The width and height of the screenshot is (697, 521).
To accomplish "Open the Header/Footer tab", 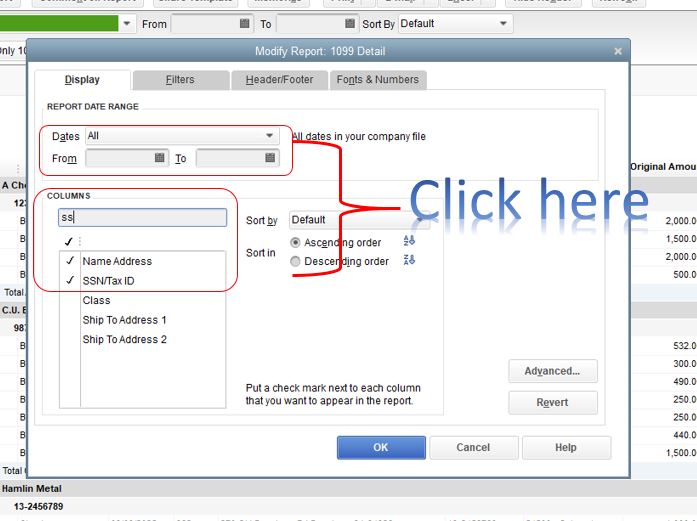I will pyautogui.click(x=280, y=80).
